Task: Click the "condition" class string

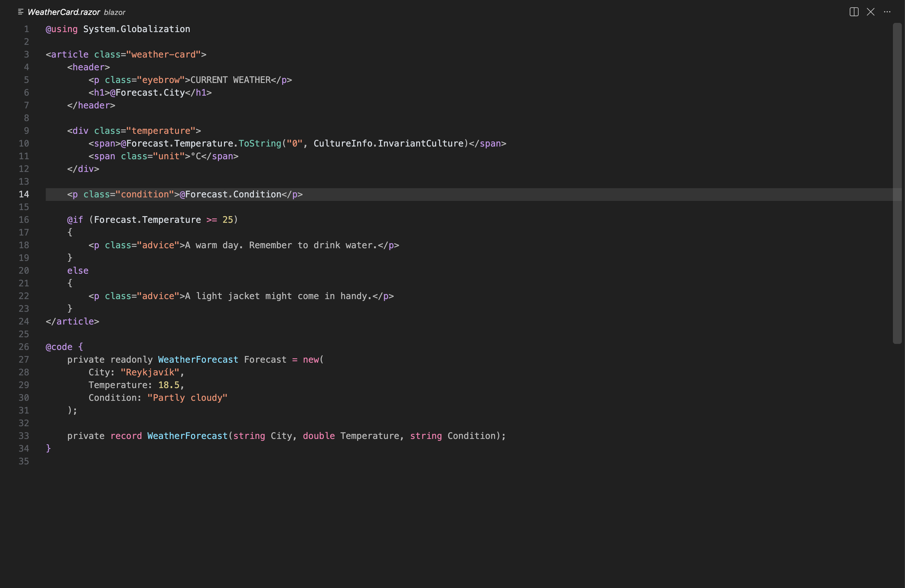Action: pyautogui.click(x=145, y=194)
